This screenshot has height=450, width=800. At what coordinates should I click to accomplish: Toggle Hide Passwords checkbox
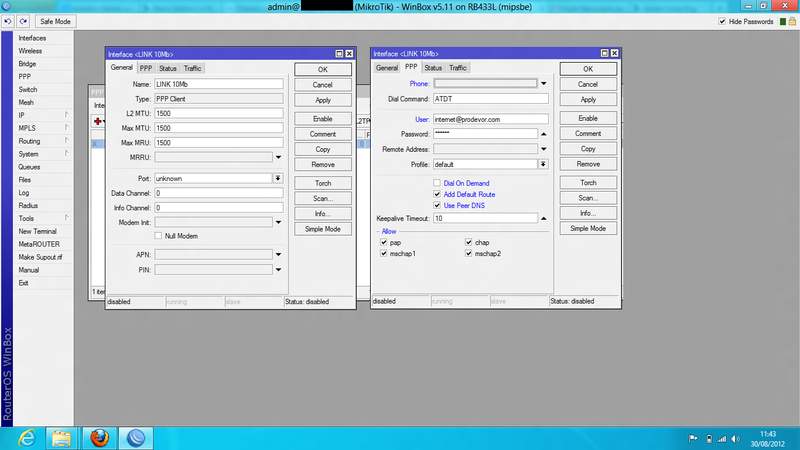[722, 21]
